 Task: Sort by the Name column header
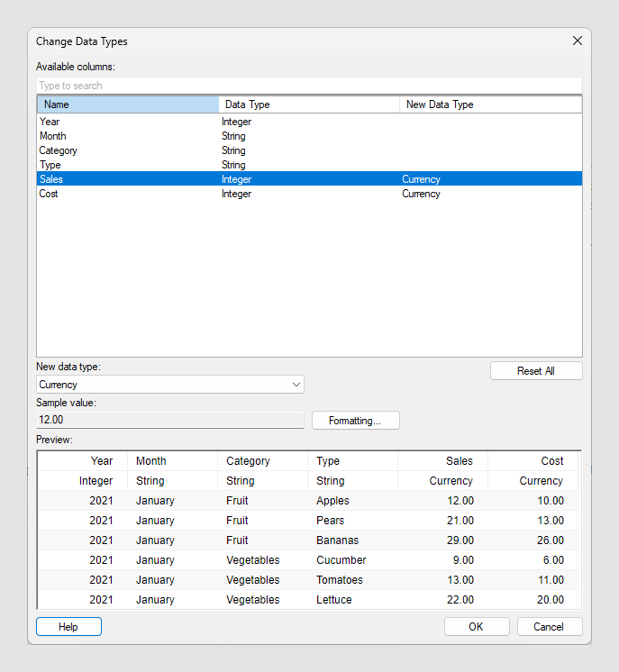(127, 104)
